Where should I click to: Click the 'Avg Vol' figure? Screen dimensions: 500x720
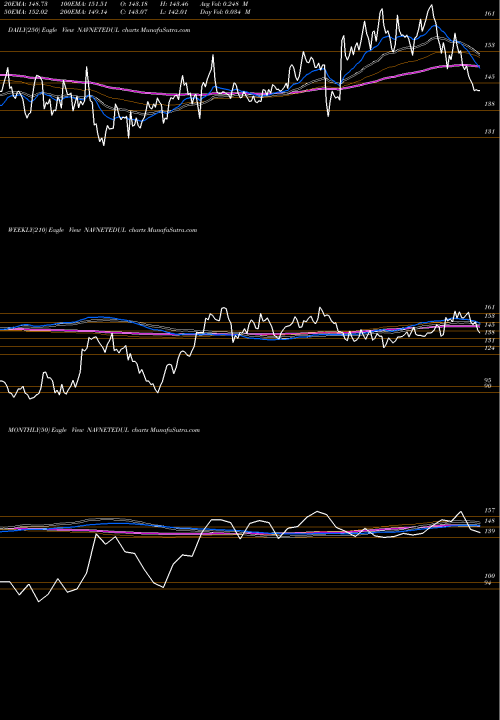pyautogui.click(x=225, y=4)
